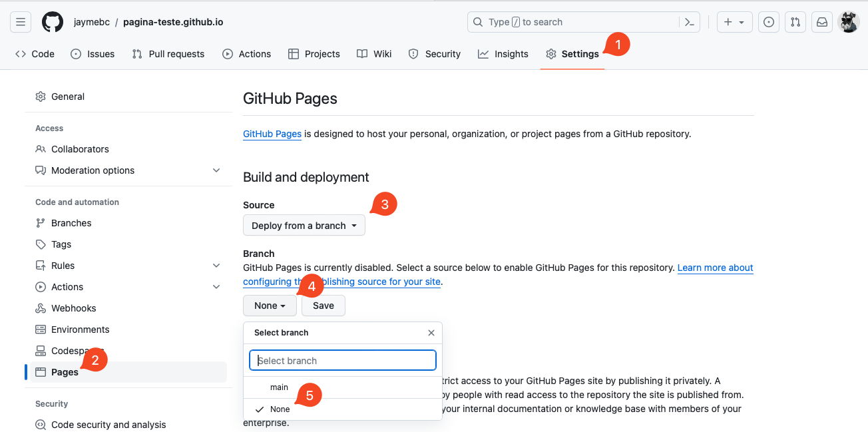This screenshot has height=432, width=868.
Task: Click the Save button
Action: pyautogui.click(x=324, y=306)
